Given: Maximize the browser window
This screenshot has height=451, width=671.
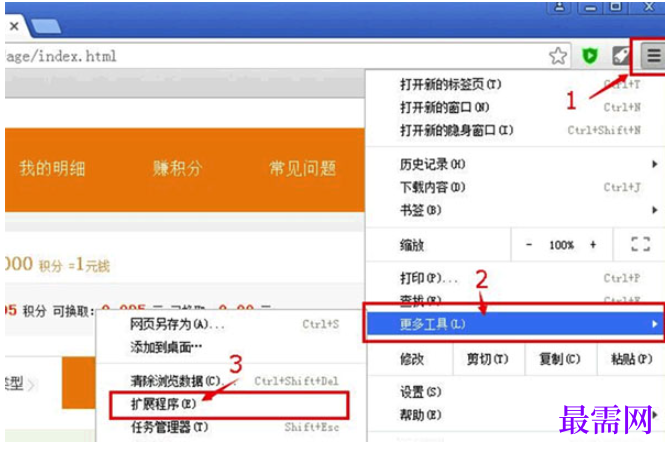Looking at the screenshot, I should [x=615, y=7].
